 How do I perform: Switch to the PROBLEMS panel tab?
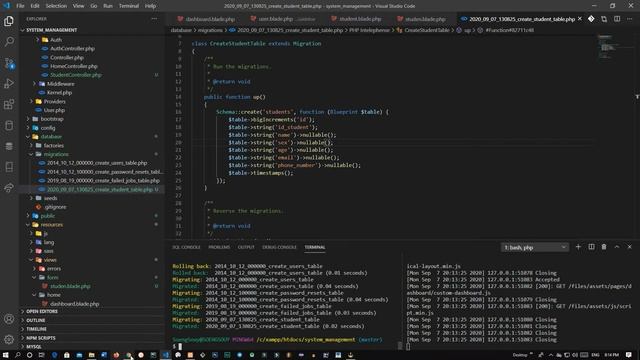click(x=219, y=247)
